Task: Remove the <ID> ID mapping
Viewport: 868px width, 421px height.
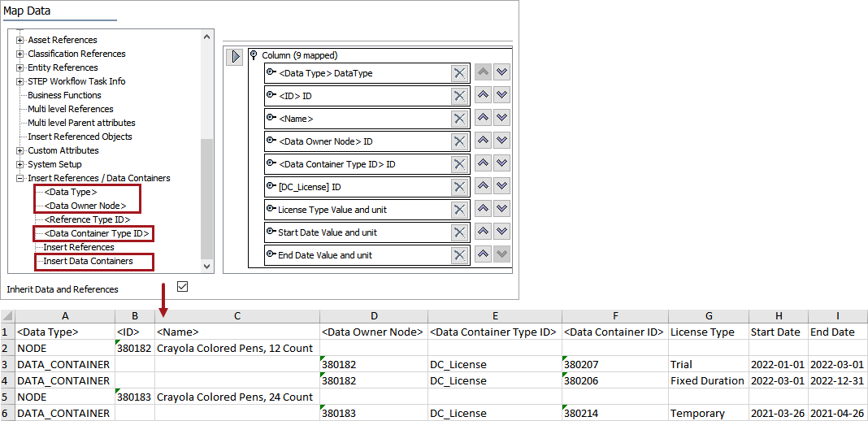Action: click(459, 96)
